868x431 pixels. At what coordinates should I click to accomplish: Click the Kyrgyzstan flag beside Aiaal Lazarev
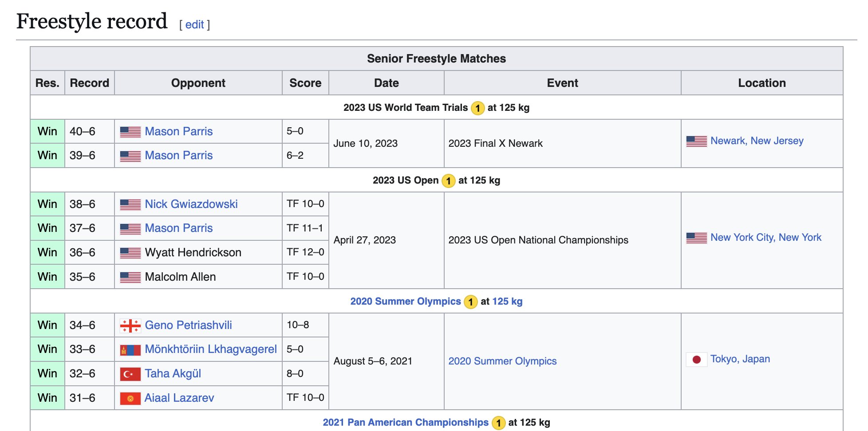coord(130,398)
